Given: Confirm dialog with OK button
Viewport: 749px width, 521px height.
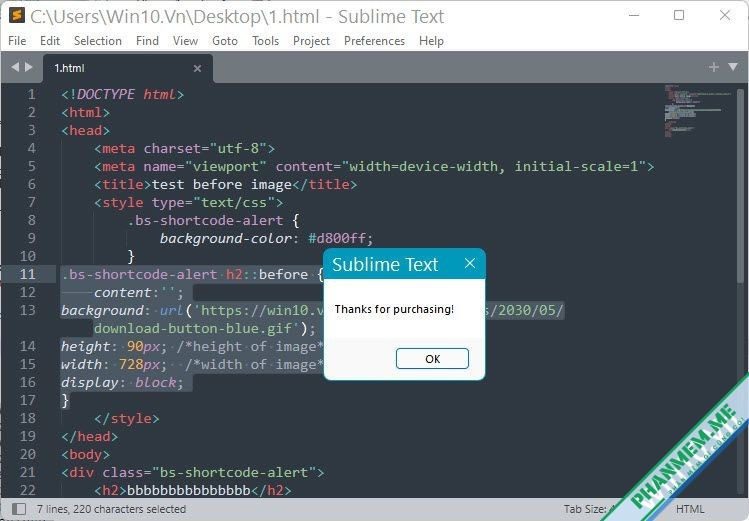Looking at the screenshot, I should coord(432,359).
